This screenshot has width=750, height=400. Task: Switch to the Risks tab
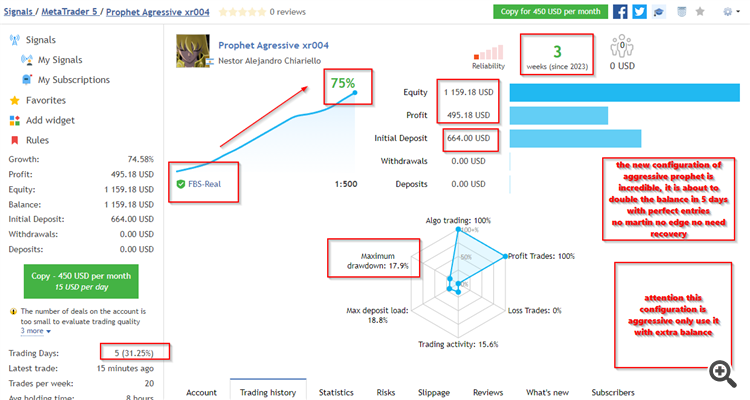(386, 392)
